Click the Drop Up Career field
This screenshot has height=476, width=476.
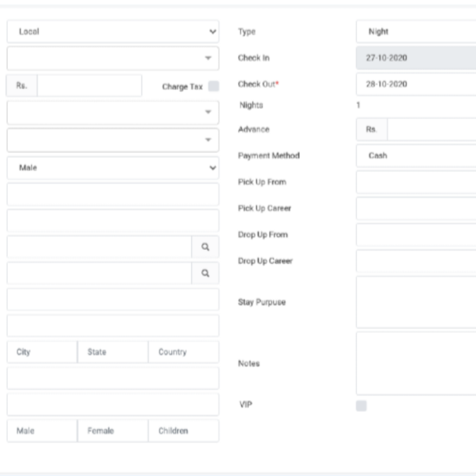coord(416,261)
